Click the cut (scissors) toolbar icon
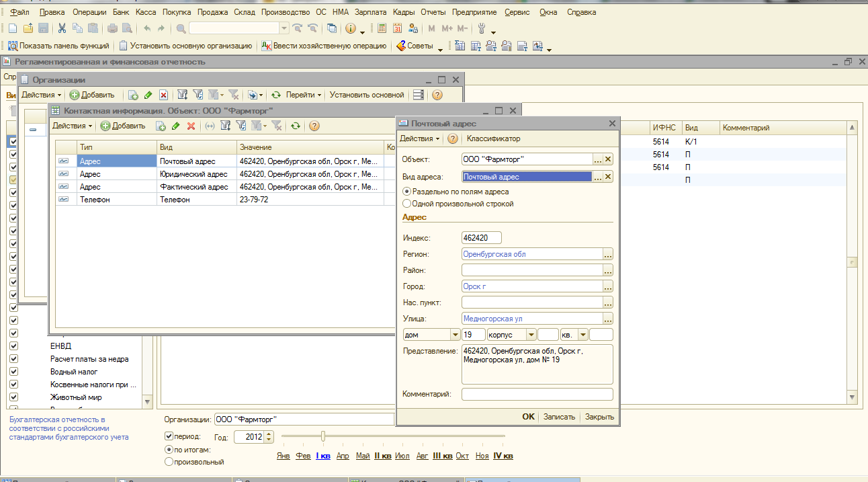Viewport: 868px width, 482px height. pos(62,28)
